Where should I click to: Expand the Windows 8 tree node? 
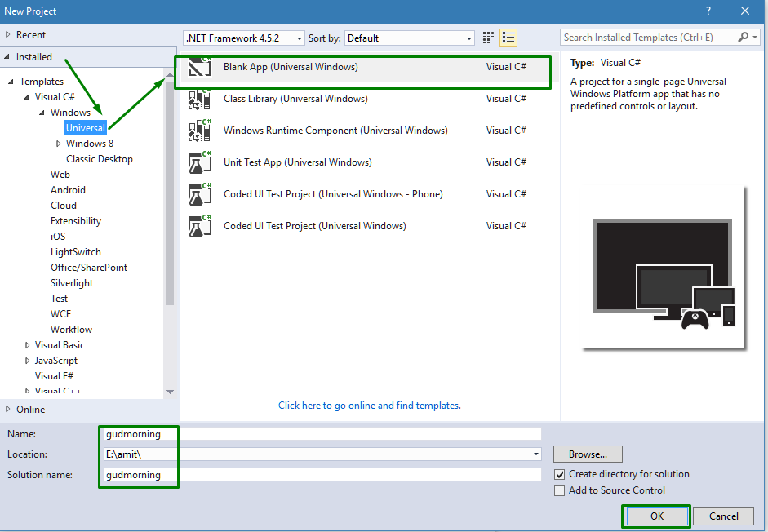pyautogui.click(x=58, y=144)
